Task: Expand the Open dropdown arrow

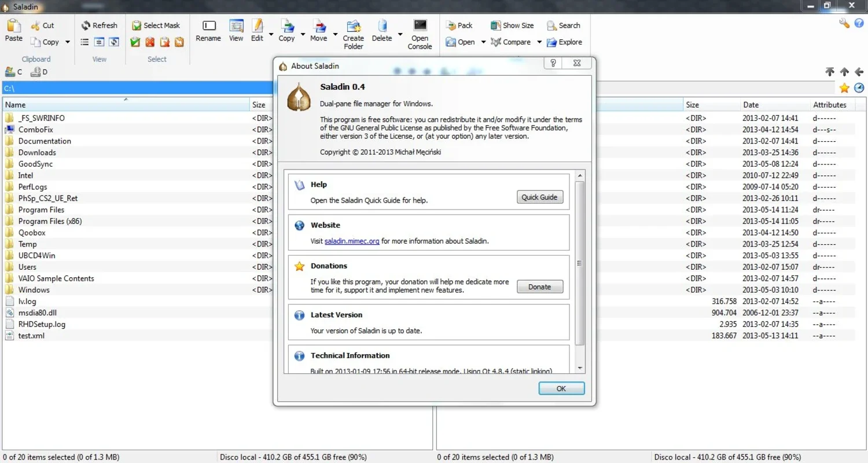Action: pyautogui.click(x=483, y=42)
